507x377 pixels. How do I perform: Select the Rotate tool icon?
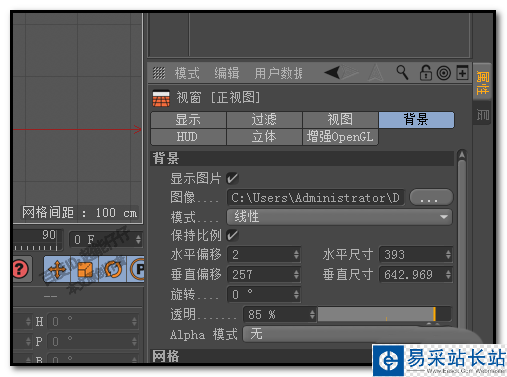pos(113,269)
